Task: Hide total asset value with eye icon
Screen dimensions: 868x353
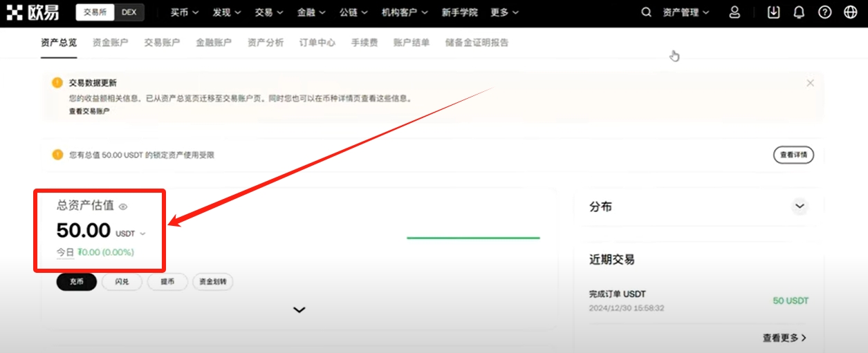Action: 123,207
